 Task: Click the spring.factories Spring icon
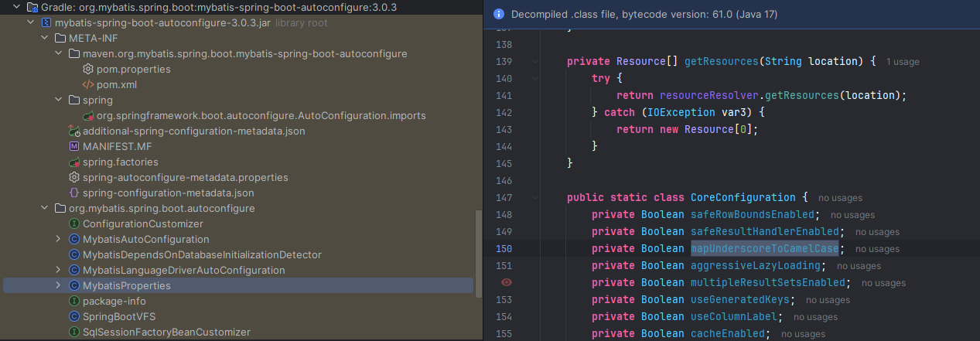click(74, 162)
